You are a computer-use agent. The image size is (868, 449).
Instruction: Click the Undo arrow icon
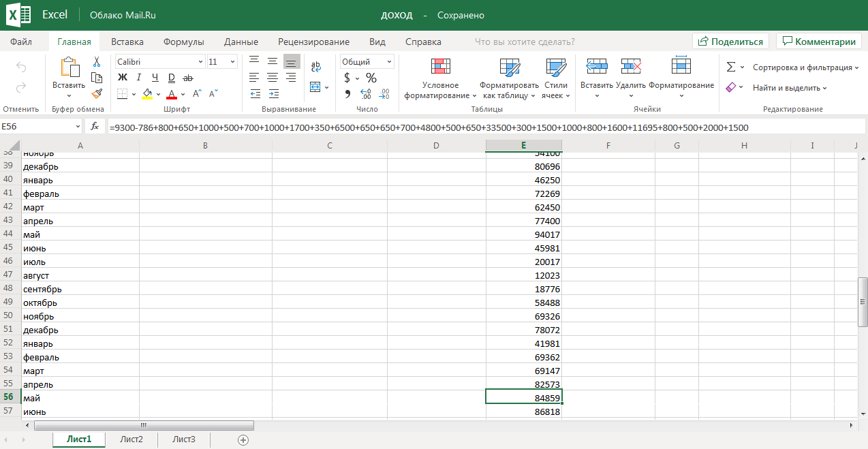pyautogui.click(x=21, y=67)
